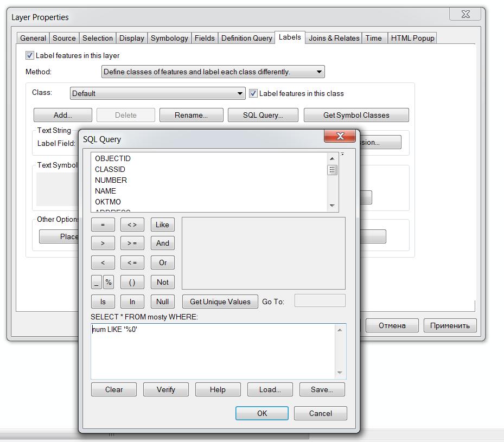Open the Definition Query tab
Viewport: 504px width, 442px height.
(x=246, y=38)
